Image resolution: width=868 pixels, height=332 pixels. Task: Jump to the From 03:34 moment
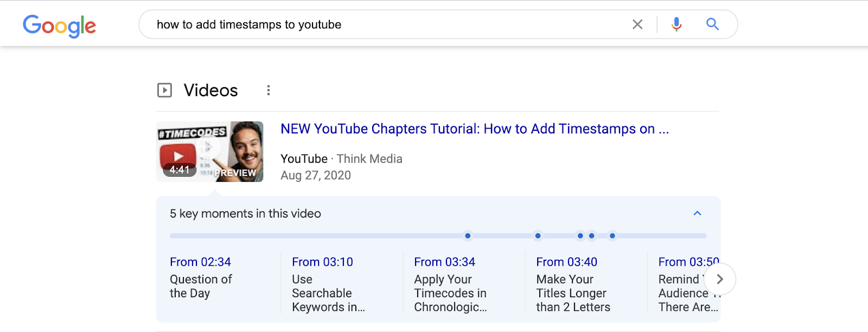coord(444,262)
